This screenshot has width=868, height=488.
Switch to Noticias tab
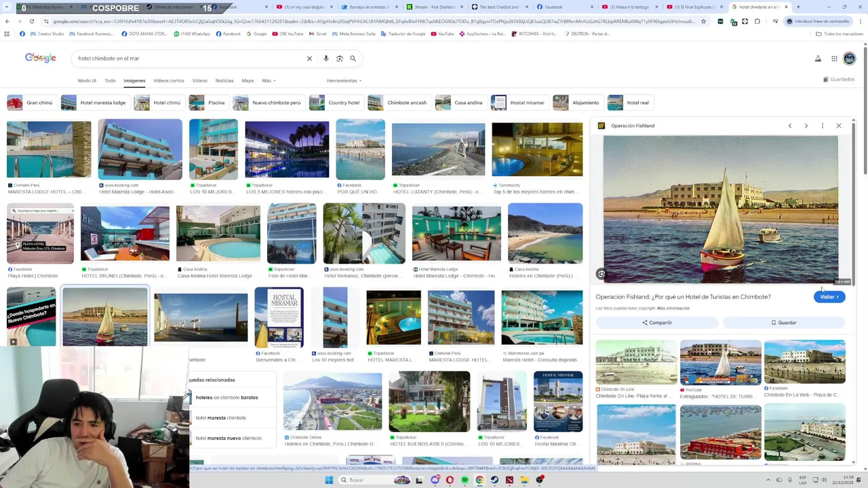[224, 81]
